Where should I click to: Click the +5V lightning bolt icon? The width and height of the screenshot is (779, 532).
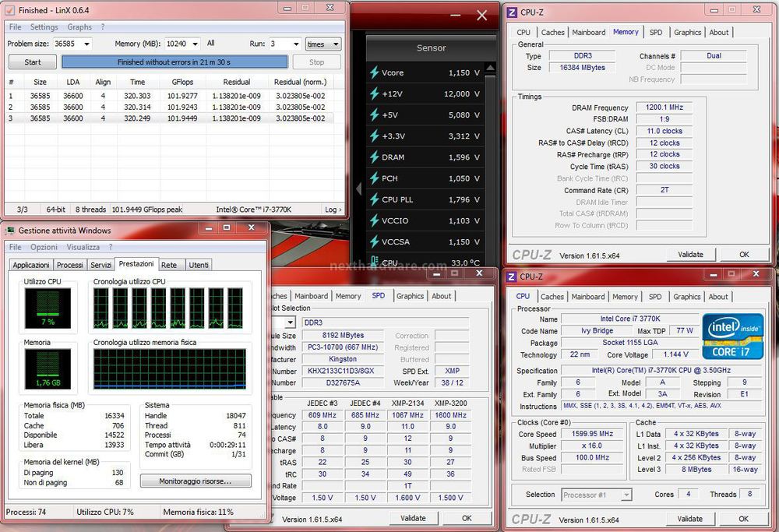[x=374, y=115]
